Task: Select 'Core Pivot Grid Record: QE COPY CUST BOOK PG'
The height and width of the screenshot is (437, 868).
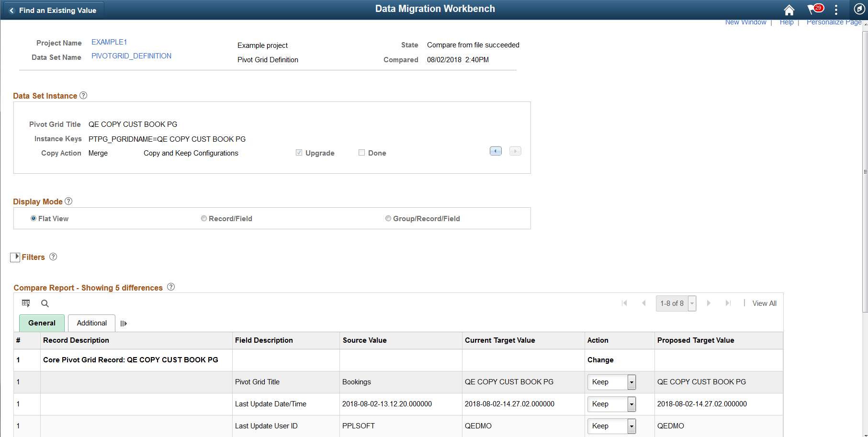Action: 131,360
